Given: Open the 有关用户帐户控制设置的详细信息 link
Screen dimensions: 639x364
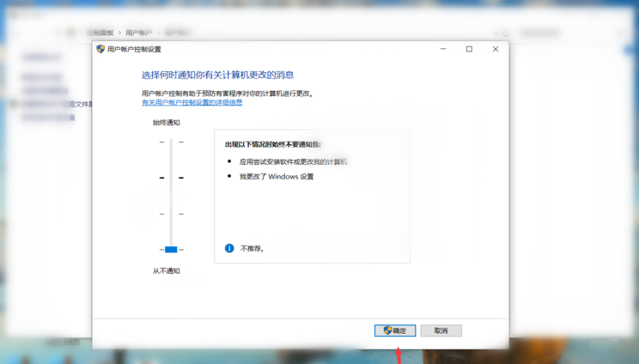Looking at the screenshot, I should pyautogui.click(x=192, y=102).
